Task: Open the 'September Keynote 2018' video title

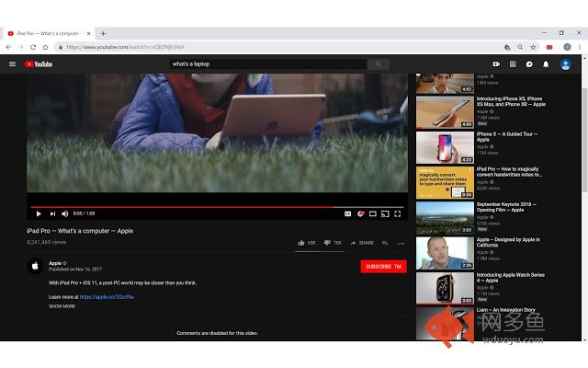Action: click(506, 207)
